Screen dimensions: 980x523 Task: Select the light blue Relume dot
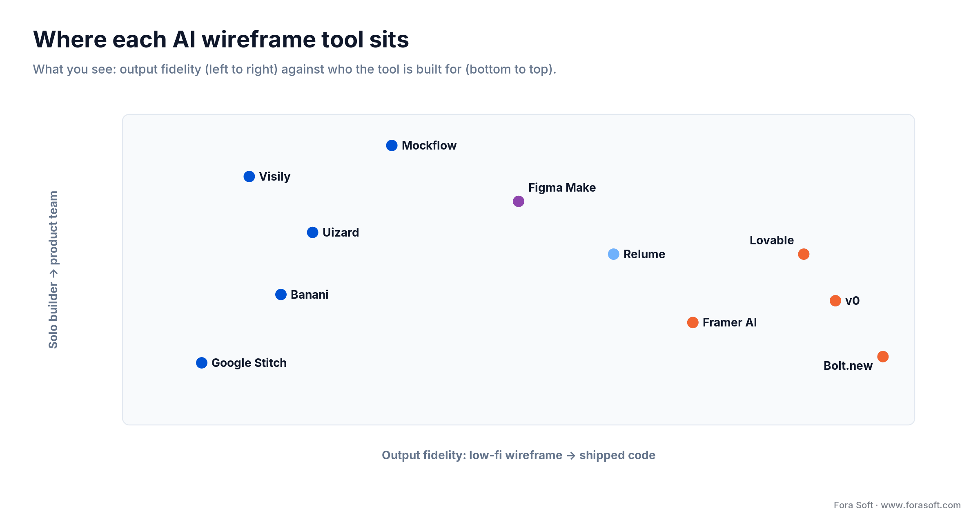pos(614,254)
